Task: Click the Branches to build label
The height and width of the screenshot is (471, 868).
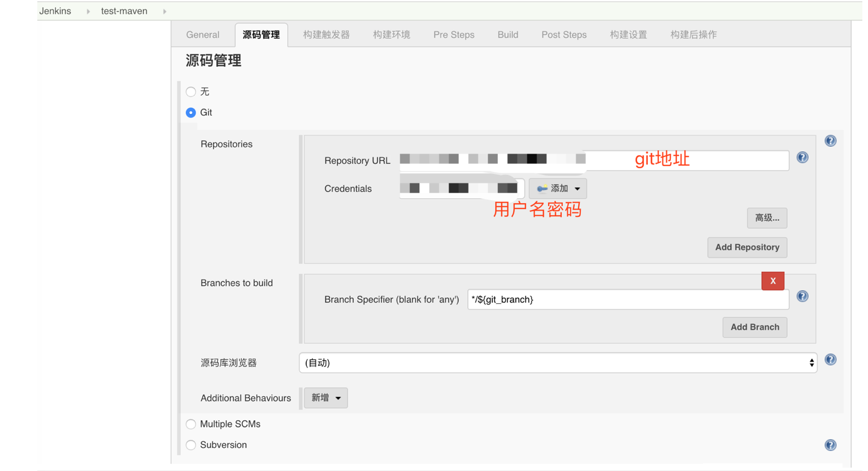Action: 237,283
